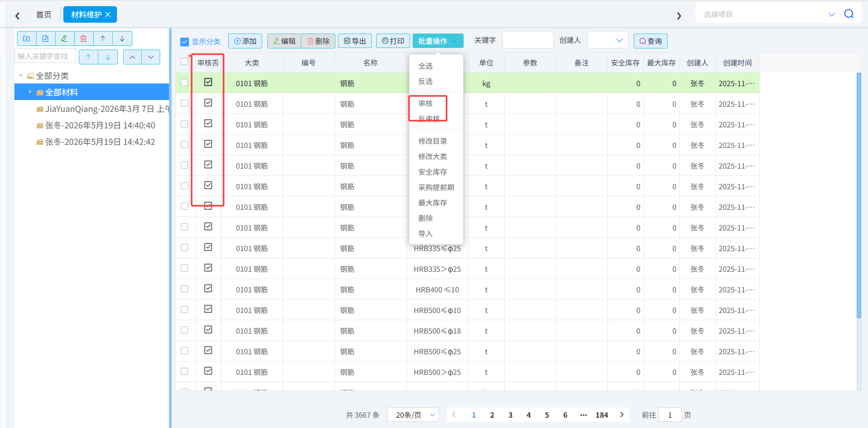This screenshot has width=868, height=428.
Task: Click the dark down arrow in category toolbar
Action: pyautogui.click(x=122, y=39)
